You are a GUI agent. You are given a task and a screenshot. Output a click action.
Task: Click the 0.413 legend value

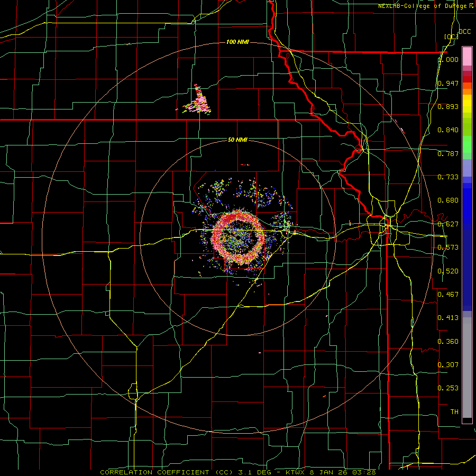pyautogui.click(x=448, y=318)
